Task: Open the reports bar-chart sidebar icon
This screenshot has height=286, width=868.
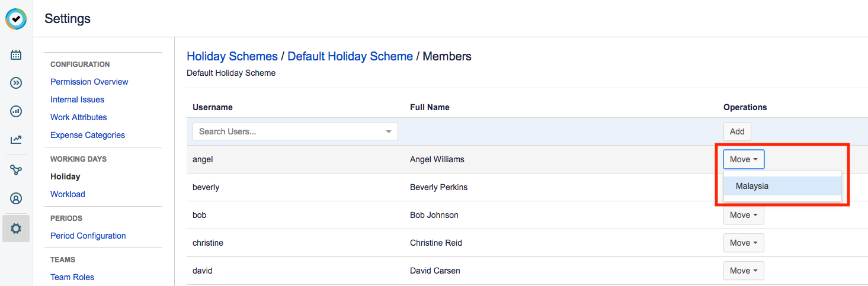Action: click(16, 111)
